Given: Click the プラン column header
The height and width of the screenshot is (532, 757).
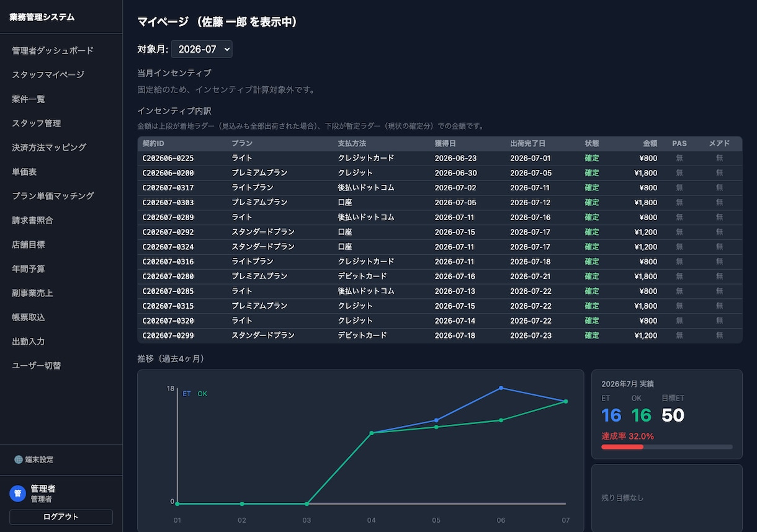Looking at the screenshot, I should coord(242,143).
